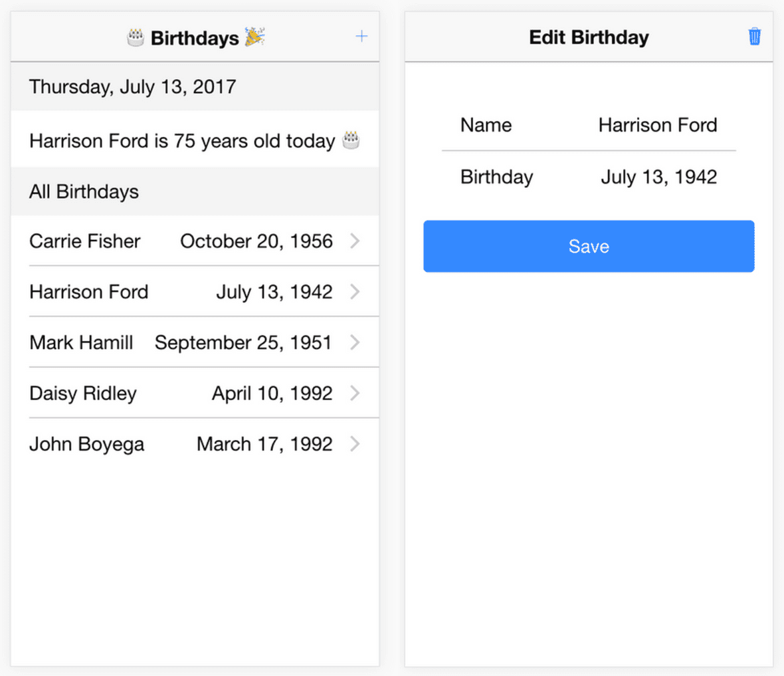The image size is (784, 676).
Task: Click the plus icon to add birthday
Action: click(361, 37)
